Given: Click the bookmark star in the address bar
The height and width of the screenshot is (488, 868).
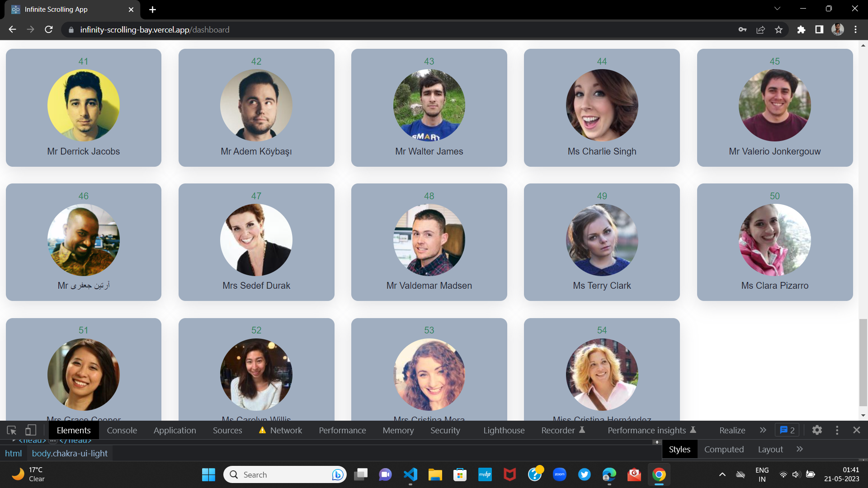Looking at the screenshot, I should click(x=778, y=29).
